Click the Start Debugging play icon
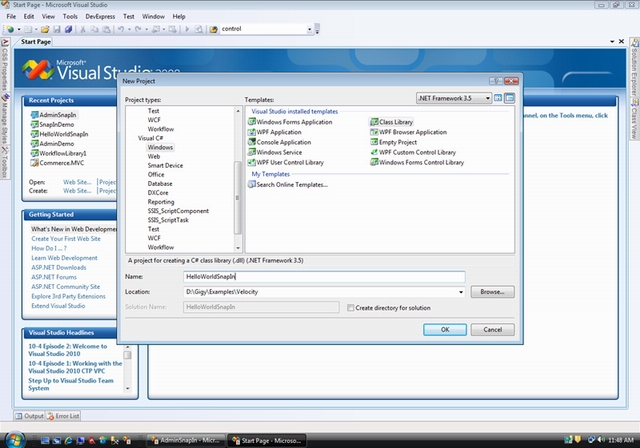Viewport: 640px width, 448px height. [187, 29]
